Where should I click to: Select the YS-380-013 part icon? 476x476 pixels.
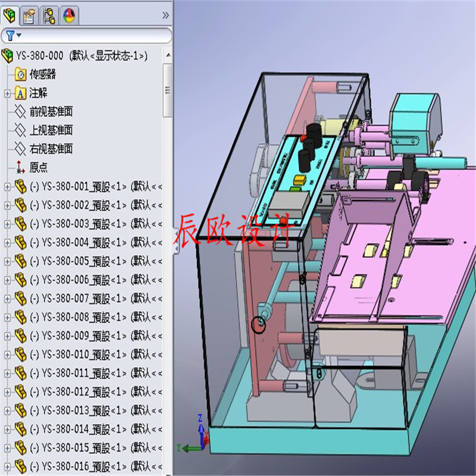click(20, 411)
